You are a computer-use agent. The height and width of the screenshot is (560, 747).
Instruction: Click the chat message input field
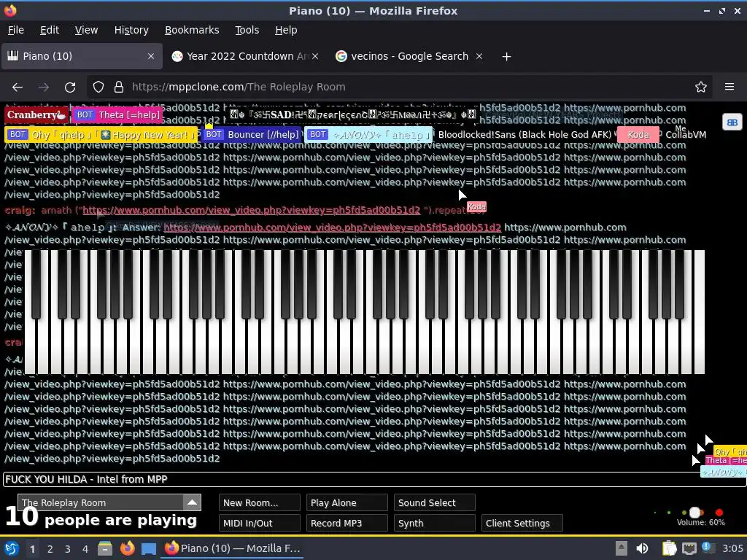coord(374,480)
